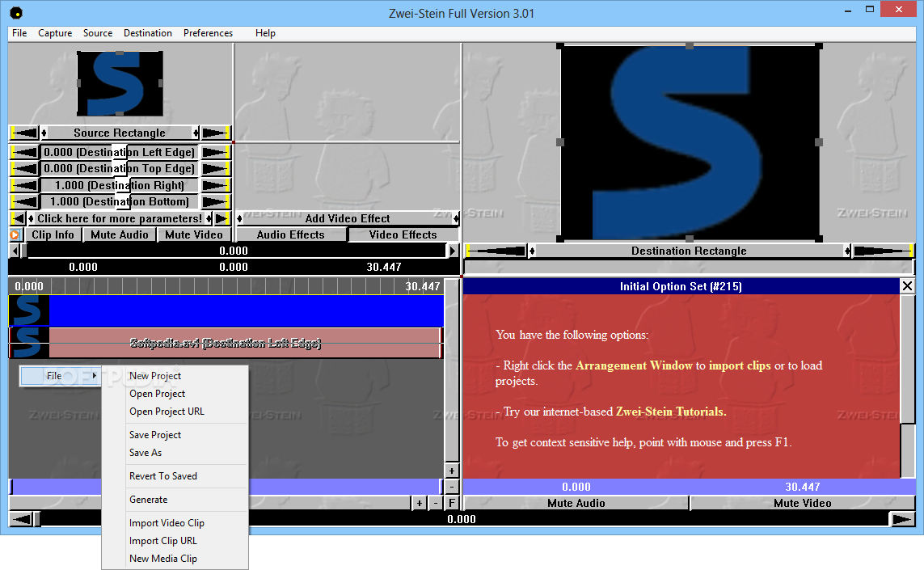Open the Destination Rectangle selector
This screenshot has width=924, height=570.
(x=689, y=251)
